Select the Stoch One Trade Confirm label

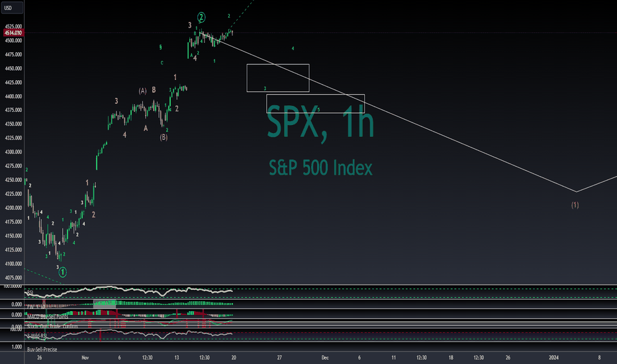52,326
